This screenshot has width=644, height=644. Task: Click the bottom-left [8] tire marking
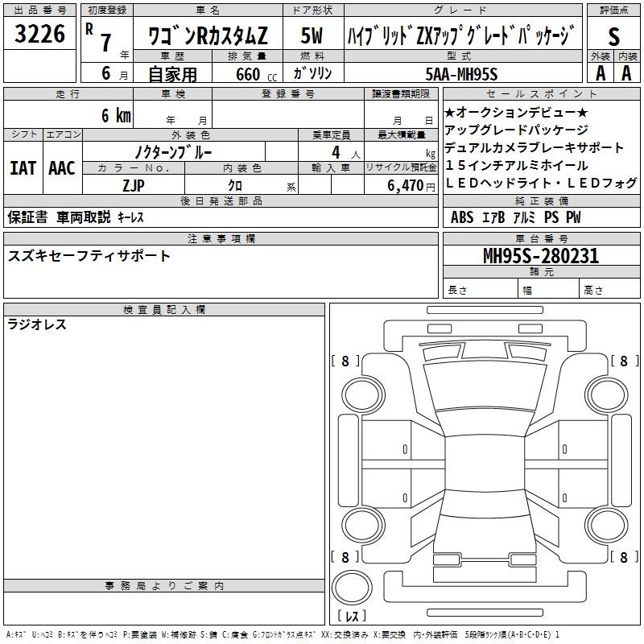(345, 557)
